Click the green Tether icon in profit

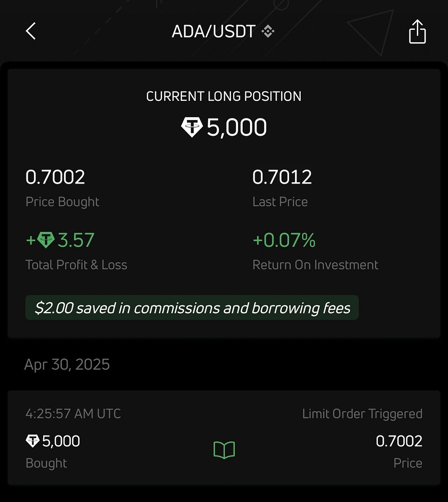click(46, 240)
